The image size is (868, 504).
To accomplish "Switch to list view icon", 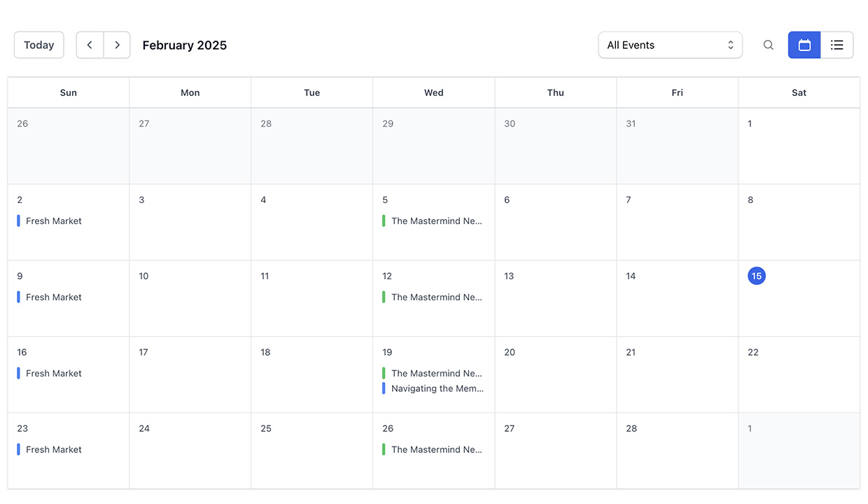I will click(x=837, y=45).
